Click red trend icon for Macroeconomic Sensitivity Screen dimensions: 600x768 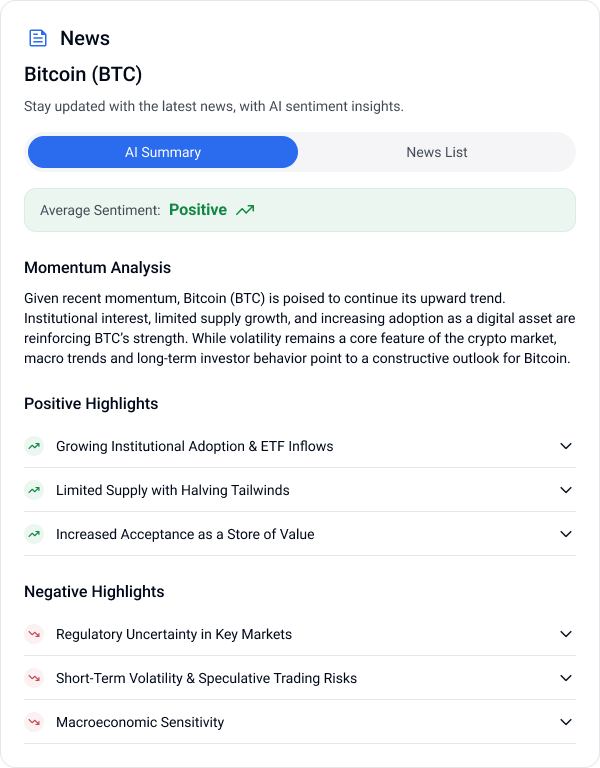[x=34, y=722]
